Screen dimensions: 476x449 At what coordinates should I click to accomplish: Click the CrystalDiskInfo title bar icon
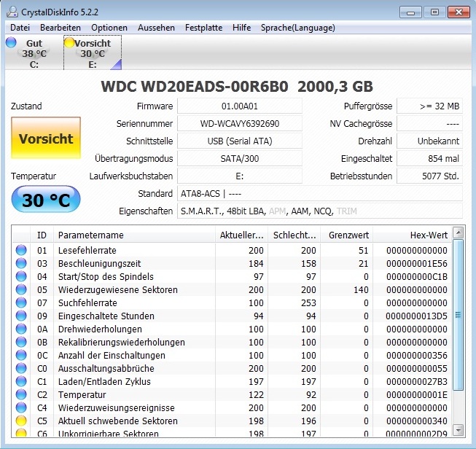click(x=12, y=12)
